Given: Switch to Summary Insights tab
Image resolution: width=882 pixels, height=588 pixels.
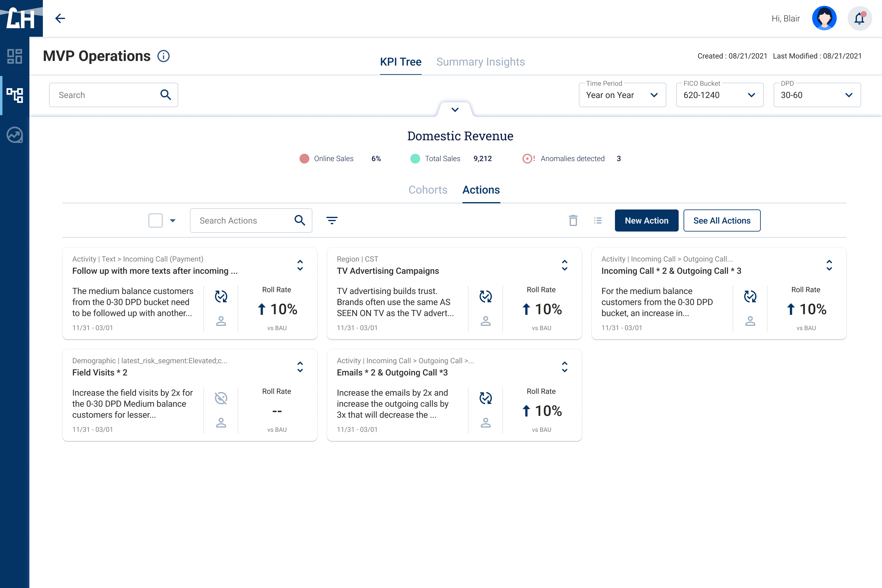Looking at the screenshot, I should [481, 62].
